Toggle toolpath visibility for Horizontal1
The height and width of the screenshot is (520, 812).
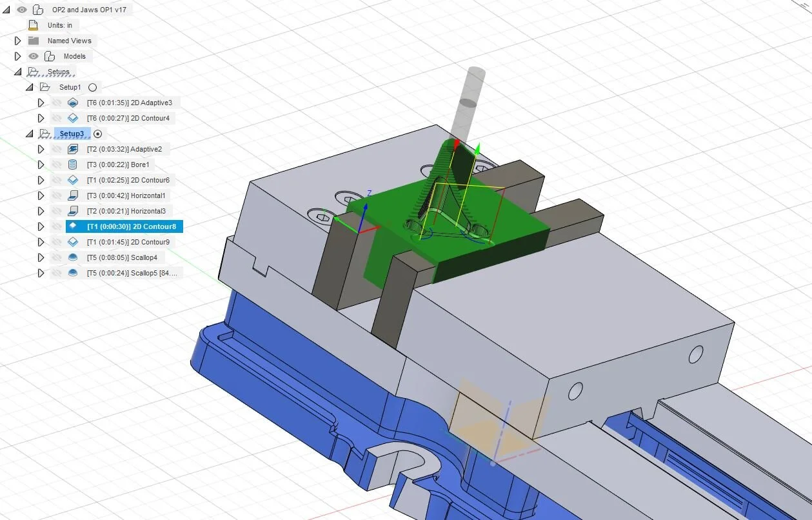[57, 195]
